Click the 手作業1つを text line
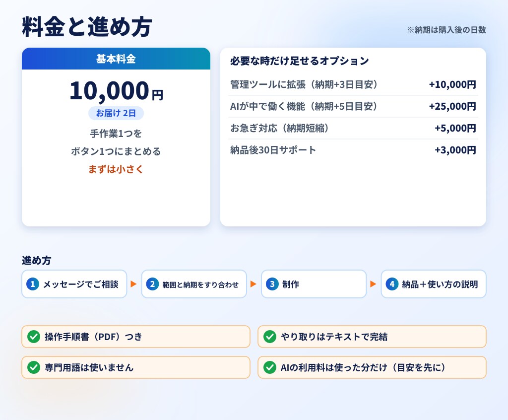The height and width of the screenshot is (420, 508). pos(116,134)
